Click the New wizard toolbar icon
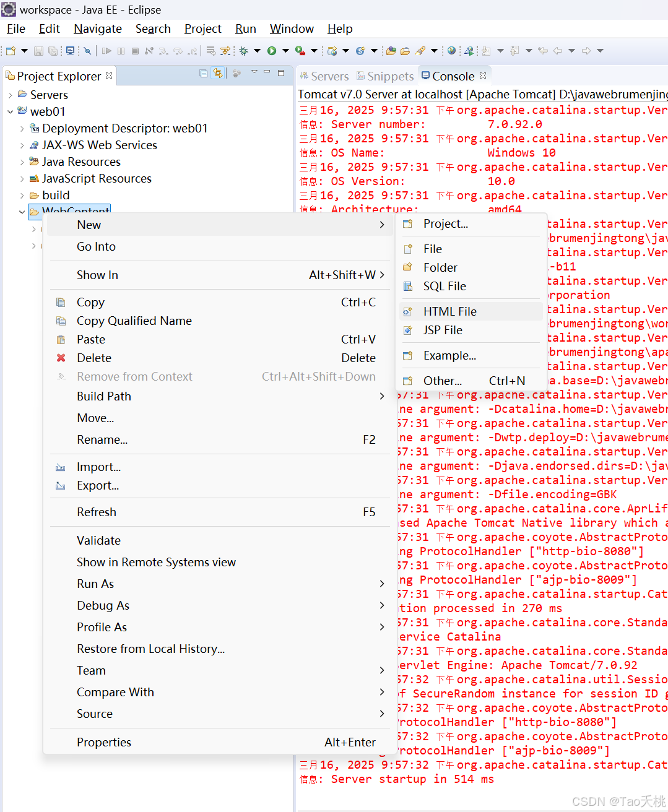 (11, 51)
